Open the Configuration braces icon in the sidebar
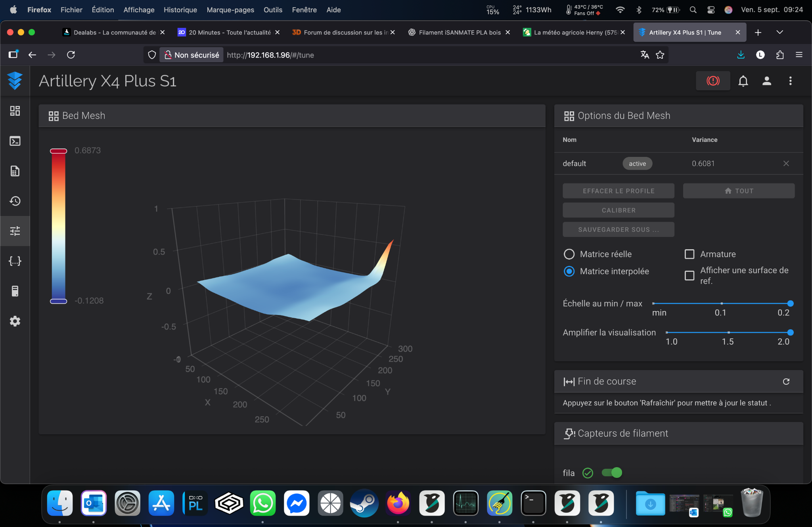This screenshot has height=527, width=812. pyautogui.click(x=15, y=261)
